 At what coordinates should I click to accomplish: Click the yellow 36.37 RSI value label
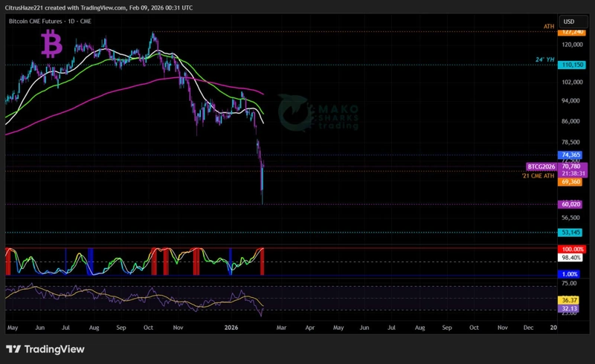[570, 300]
